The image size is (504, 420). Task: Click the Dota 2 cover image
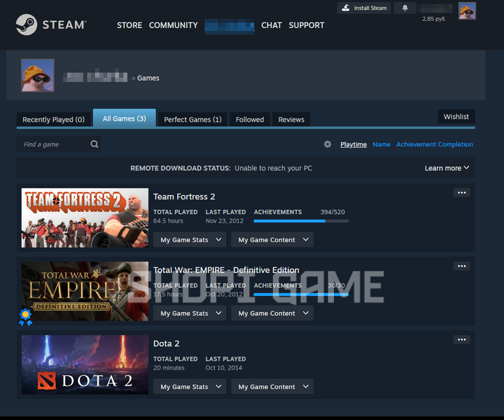(x=85, y=365)
